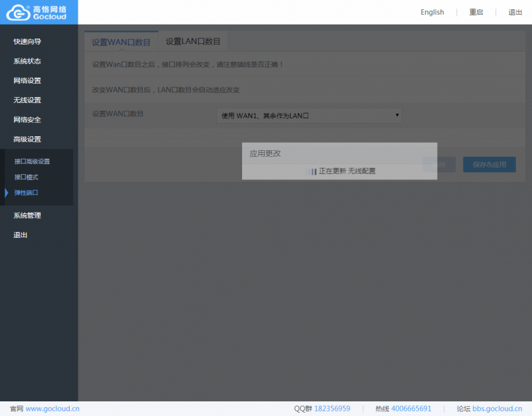Click 重启 in the top bar
532x416 pixels.
476,13
